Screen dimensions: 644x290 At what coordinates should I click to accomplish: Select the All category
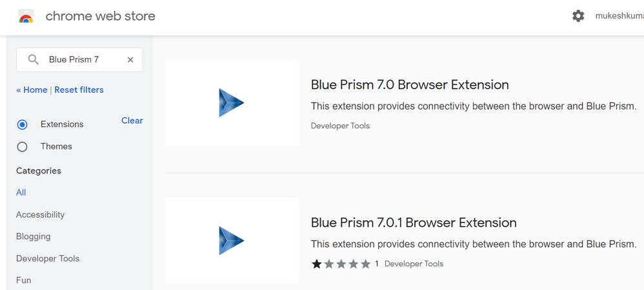tap(21, 193)
